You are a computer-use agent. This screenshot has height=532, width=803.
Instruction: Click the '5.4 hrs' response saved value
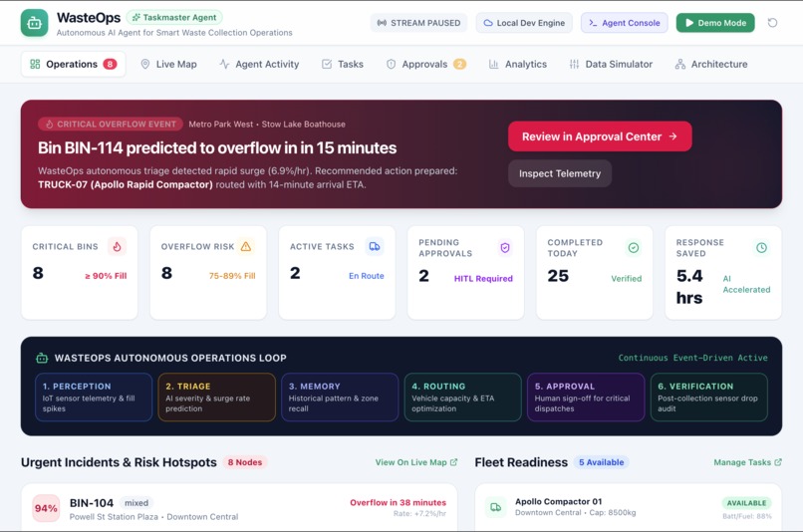(x=689, y=287)
